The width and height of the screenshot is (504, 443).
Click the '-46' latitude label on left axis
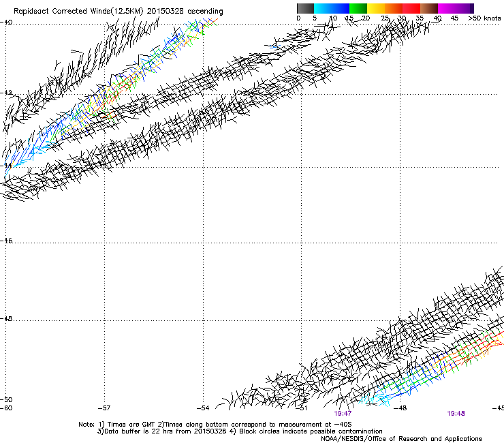pos(6,241)
